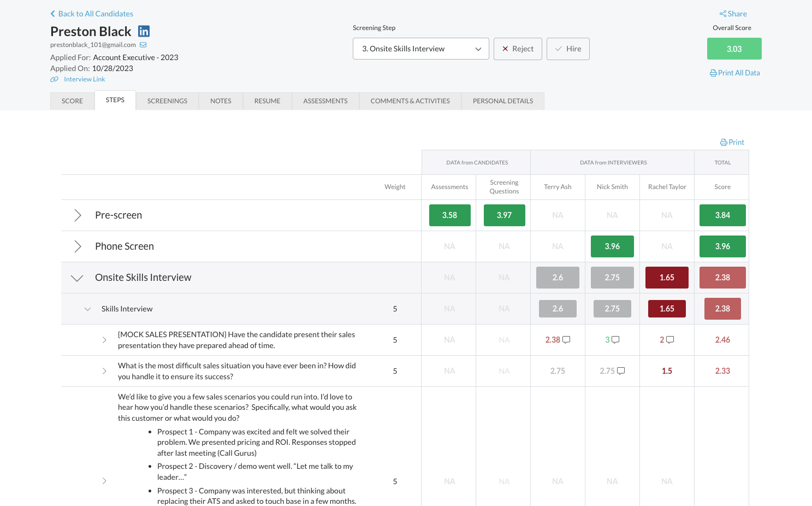View Nick Smith's comment on mock presentation

(615, 340)
